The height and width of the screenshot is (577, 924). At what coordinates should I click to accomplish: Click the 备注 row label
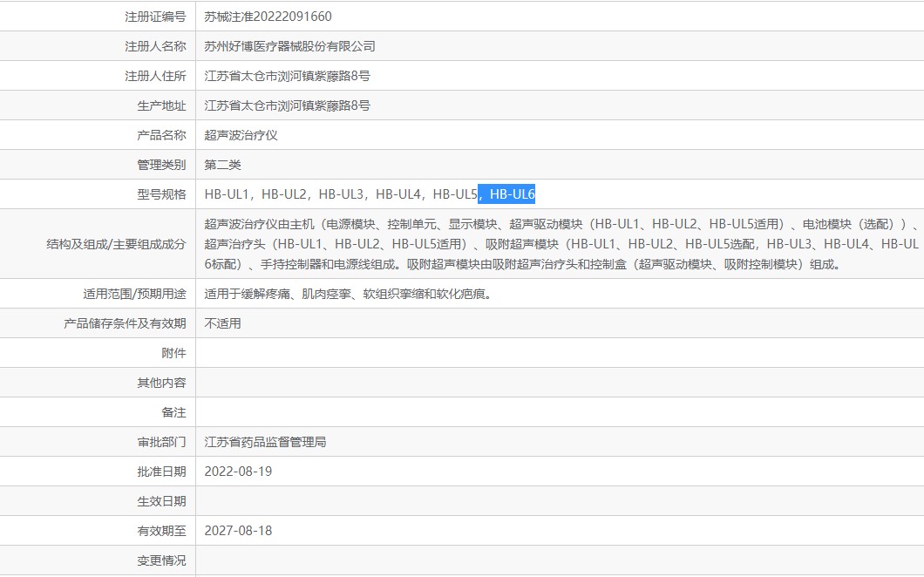point(173,412)
